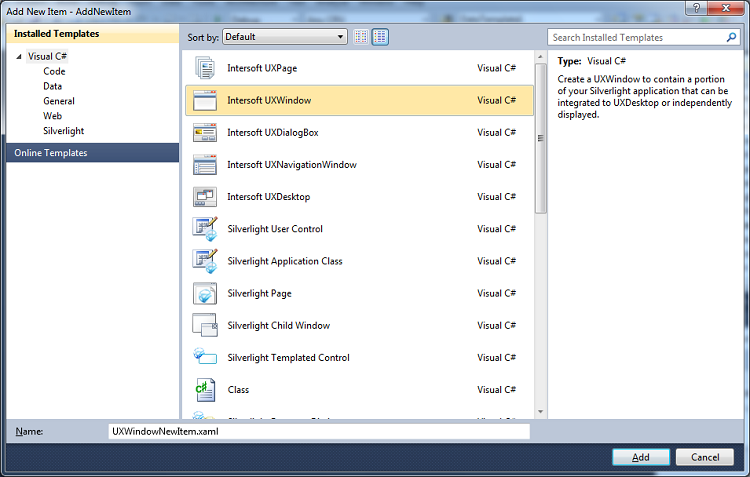This screenshot has height=477, width=750.
Task: Select the 'Silverlight Application Class' row text
Action: tap(285, 261)
